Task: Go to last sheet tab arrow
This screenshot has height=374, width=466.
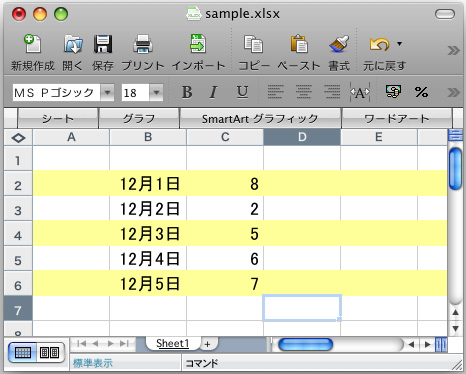Action: [124, 343]
